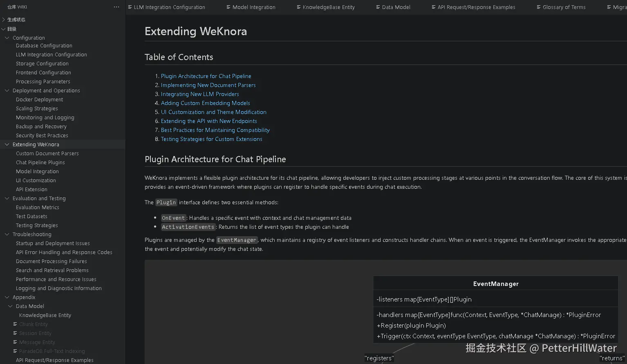Open Logging and Diagnostic Information page

[59, 288]
